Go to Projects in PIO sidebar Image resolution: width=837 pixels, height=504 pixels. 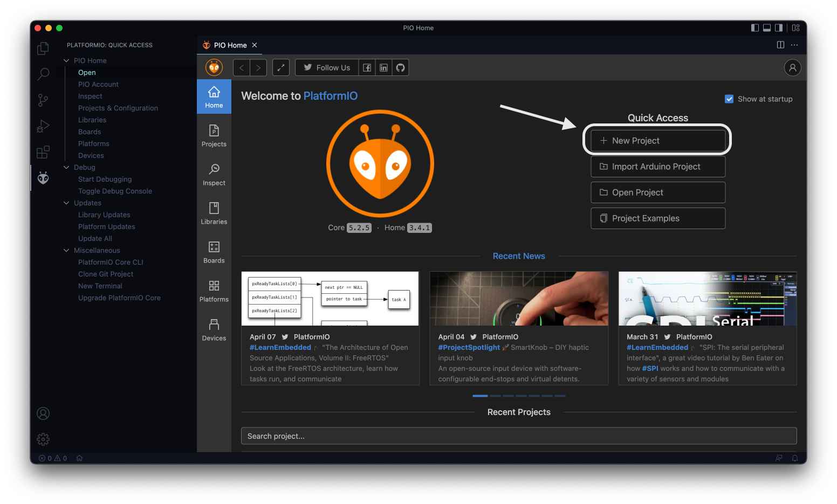[x=214, y=136]
